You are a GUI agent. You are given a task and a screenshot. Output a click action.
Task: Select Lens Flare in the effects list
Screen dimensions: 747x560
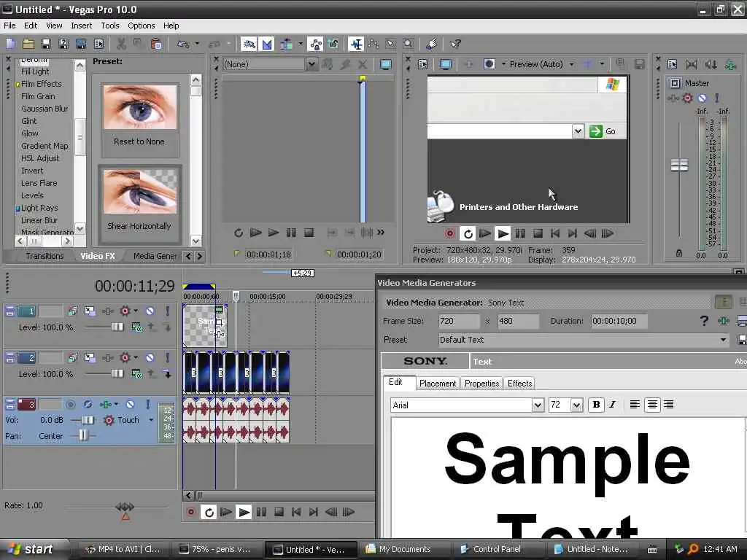tap(39, 183)
